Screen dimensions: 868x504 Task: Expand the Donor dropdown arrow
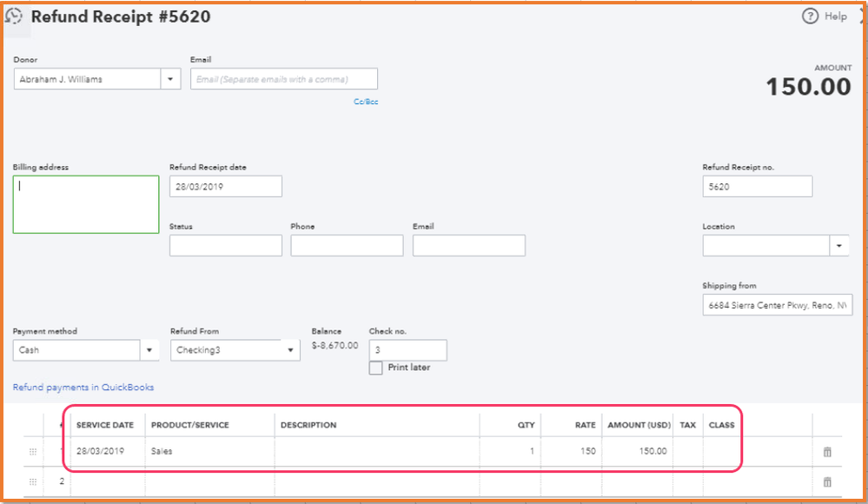pyautogui.click(x=169, y=79)
